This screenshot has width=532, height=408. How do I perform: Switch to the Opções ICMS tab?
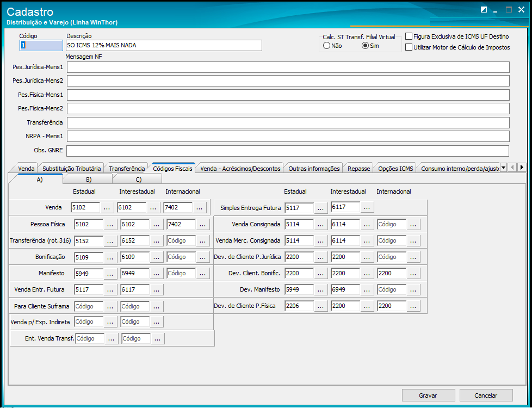(395, 168)
